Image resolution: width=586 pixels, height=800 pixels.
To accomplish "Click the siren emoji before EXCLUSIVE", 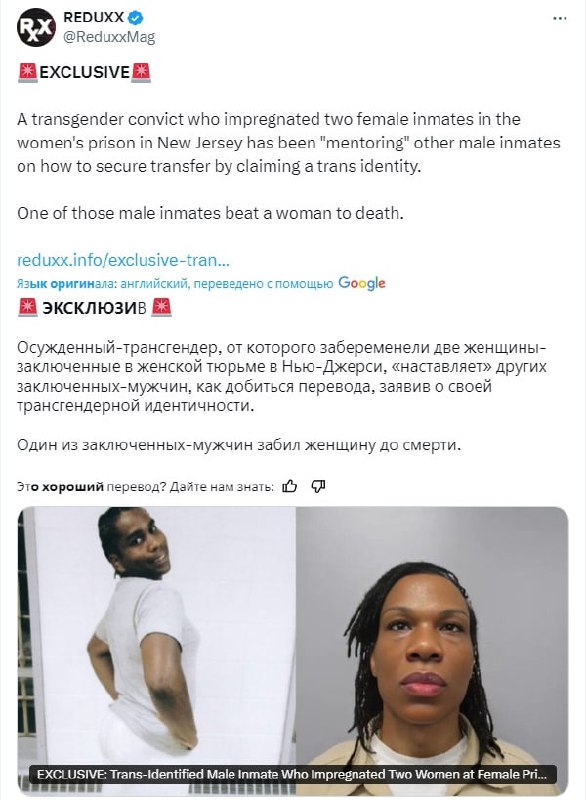I will pyautogui.click(x=28, y=72).
